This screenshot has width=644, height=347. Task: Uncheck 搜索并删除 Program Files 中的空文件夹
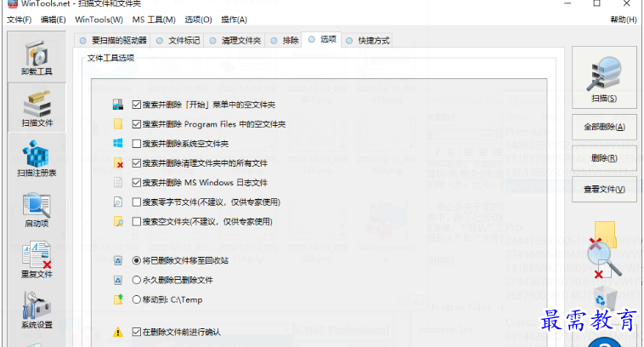point(136,124)
